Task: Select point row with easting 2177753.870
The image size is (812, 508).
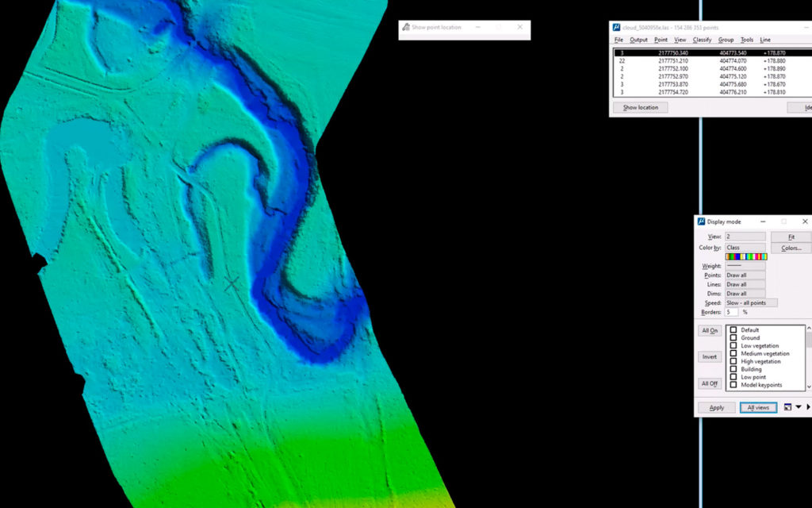Action: pyautogui.click(x=713, y=84)
